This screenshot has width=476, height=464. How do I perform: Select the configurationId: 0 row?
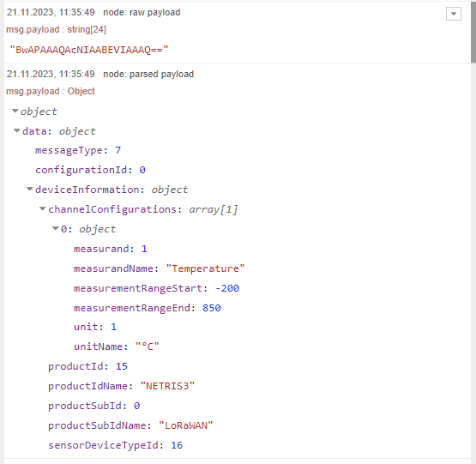click(90, 170)
